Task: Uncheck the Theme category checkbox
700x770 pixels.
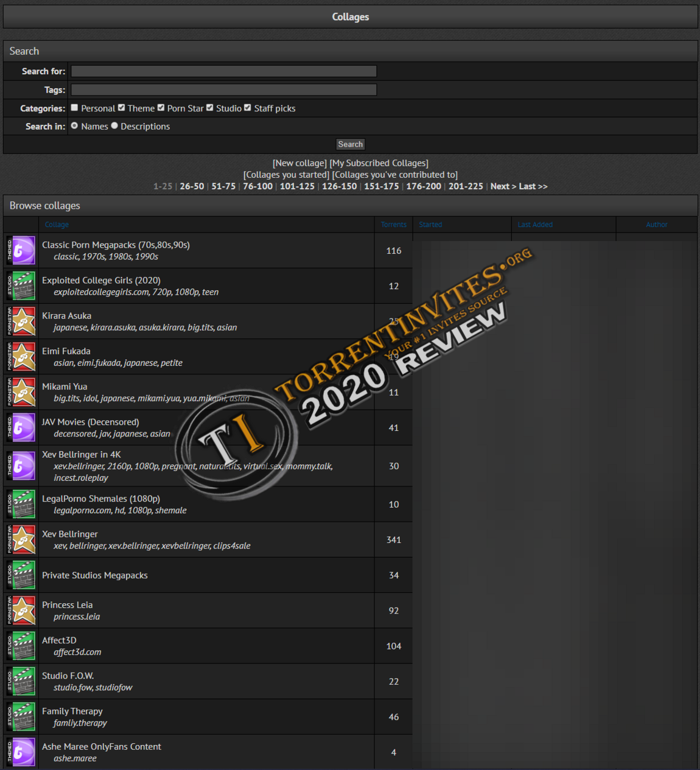Action: (121, 108)
